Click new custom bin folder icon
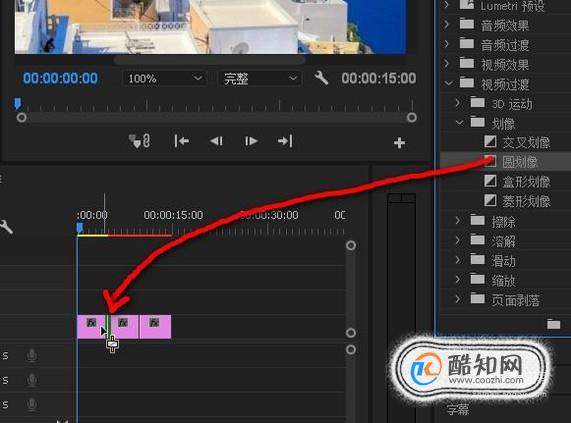 pos(554,324)
